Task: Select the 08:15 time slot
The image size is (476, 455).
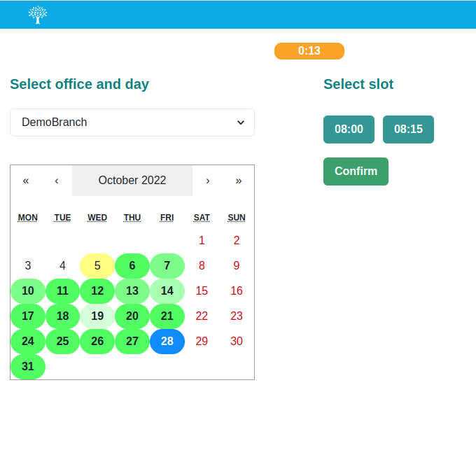Action: click(408, 129)
